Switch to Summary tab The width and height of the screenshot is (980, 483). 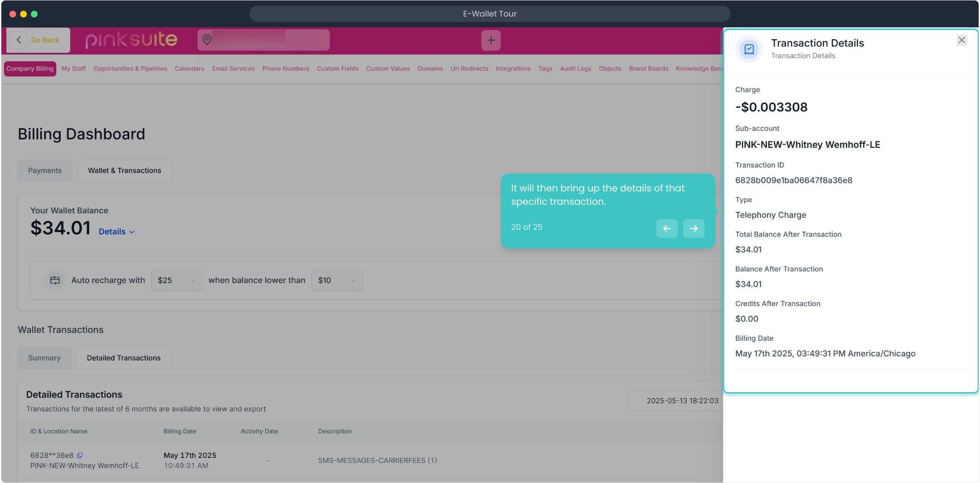(x=44, y=358)
